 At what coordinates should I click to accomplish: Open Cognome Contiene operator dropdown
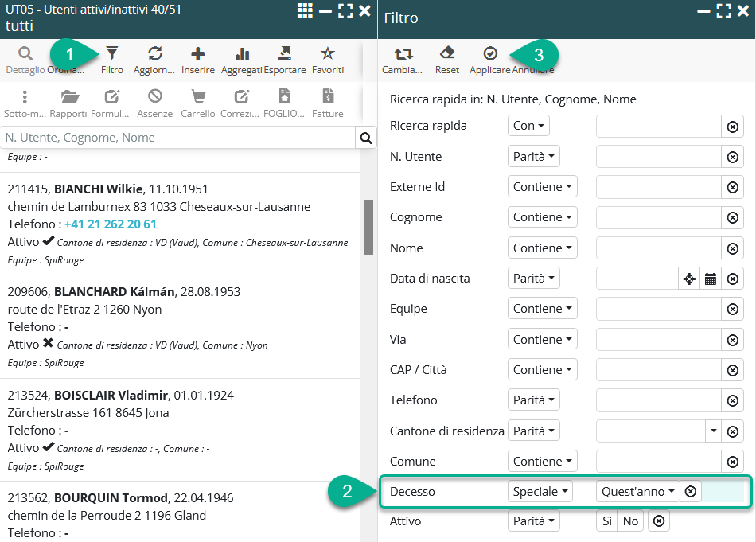[x=542, y=217]
